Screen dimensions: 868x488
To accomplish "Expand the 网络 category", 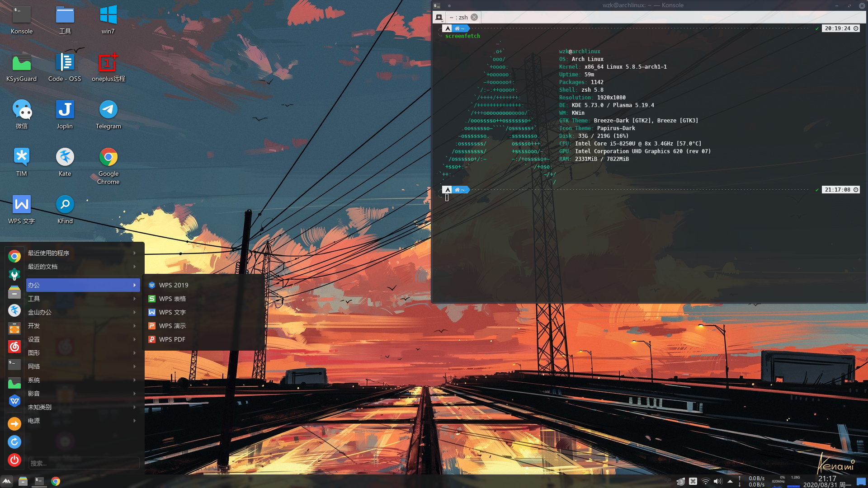I will tap(83, 366).
